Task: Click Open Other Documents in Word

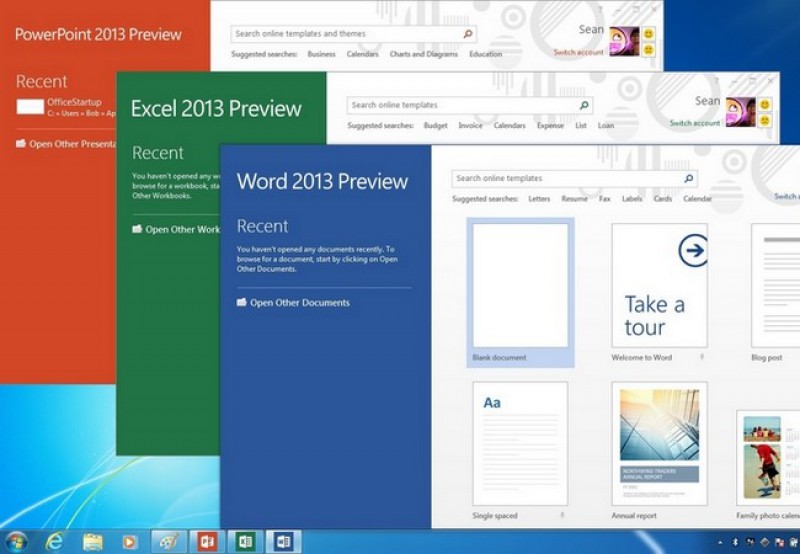Action: click(299, 303)
